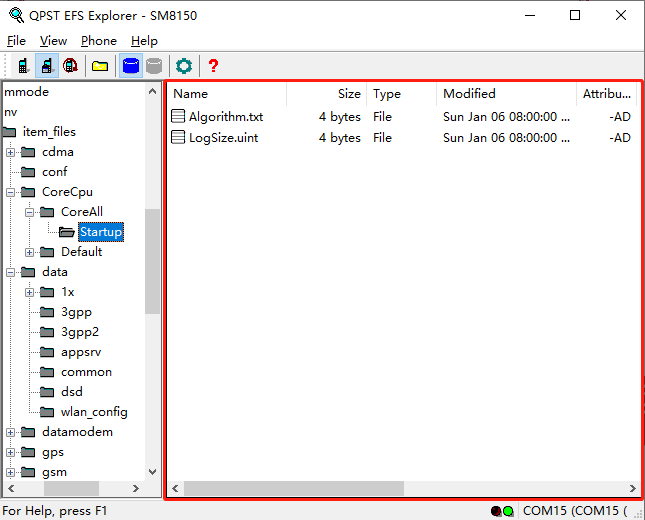Open the Help menu

[144, 41]
